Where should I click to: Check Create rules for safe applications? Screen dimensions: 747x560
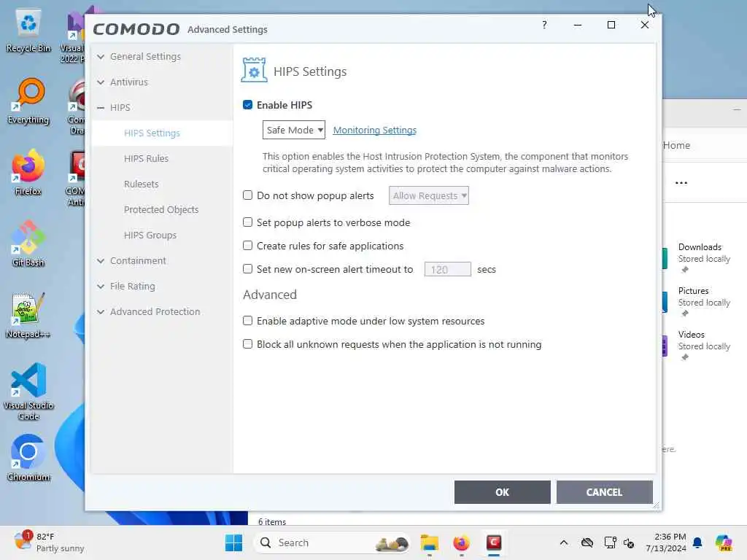(x=247, y=246)
